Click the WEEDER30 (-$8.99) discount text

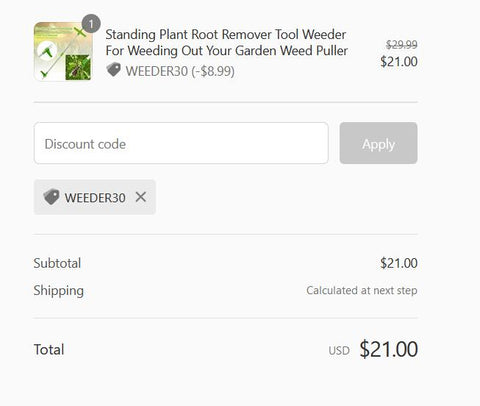(180, 71)
